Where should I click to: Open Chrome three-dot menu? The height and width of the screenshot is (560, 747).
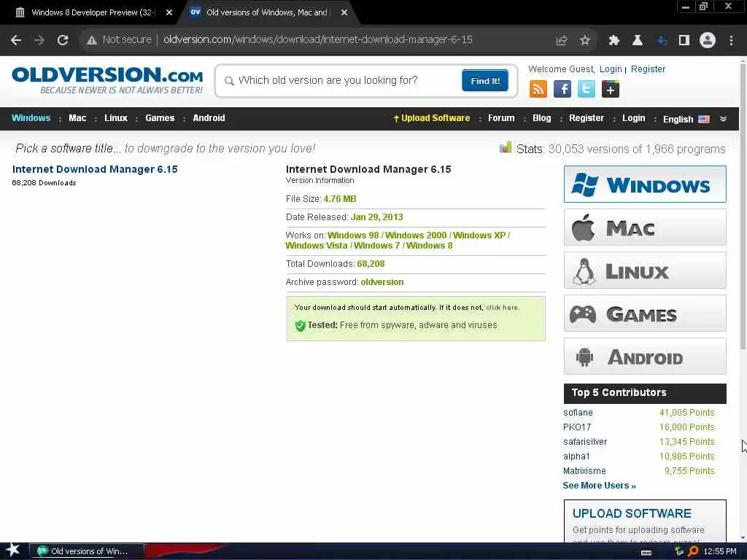(731, 41)
